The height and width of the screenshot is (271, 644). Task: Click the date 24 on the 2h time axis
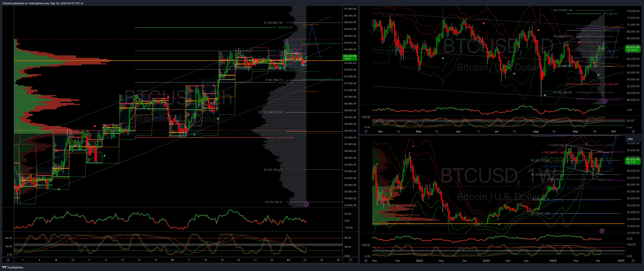(305, 260)
